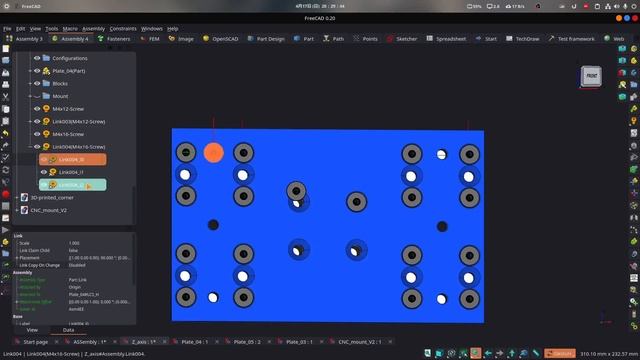Screen dimensions: 640x360
Task: Switch to the View property tab
Action: [x=32, y=330]
